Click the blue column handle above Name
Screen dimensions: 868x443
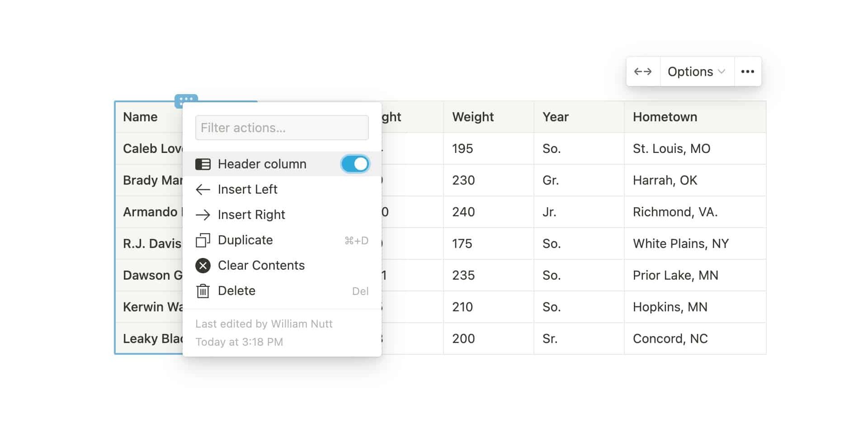point(186,100)
